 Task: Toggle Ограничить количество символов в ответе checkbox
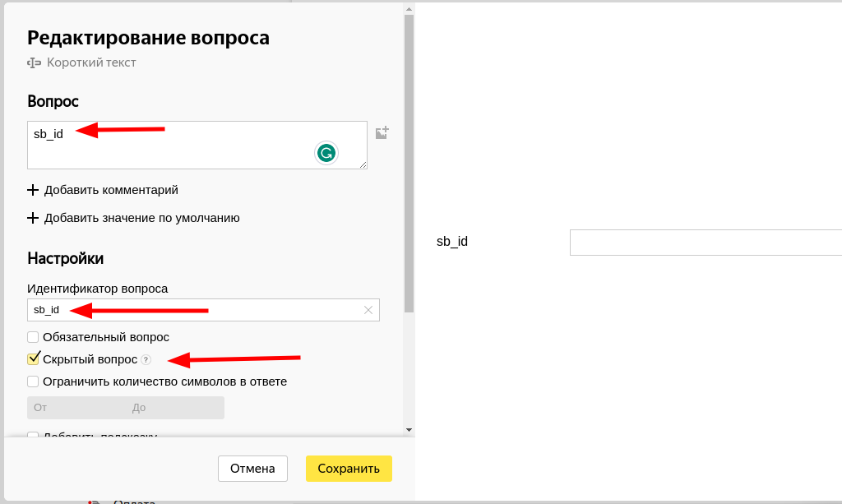(33, 381)
